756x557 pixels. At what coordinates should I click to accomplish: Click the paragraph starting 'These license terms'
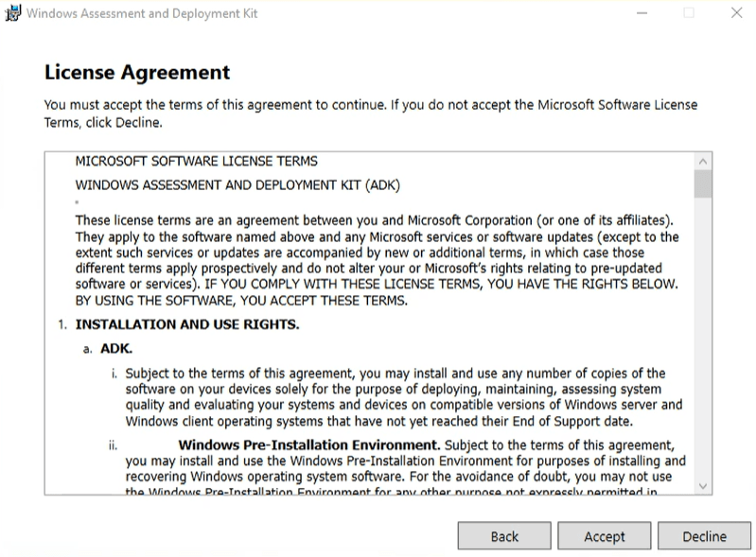[x=377, y=260]
